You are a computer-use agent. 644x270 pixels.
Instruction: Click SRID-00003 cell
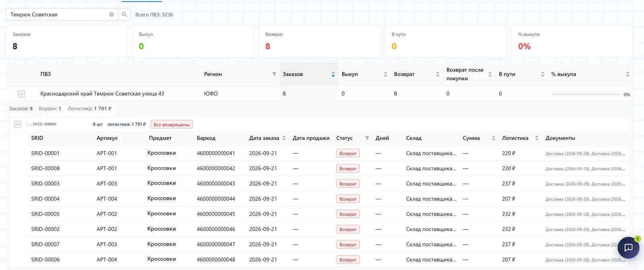pos(45,184)
